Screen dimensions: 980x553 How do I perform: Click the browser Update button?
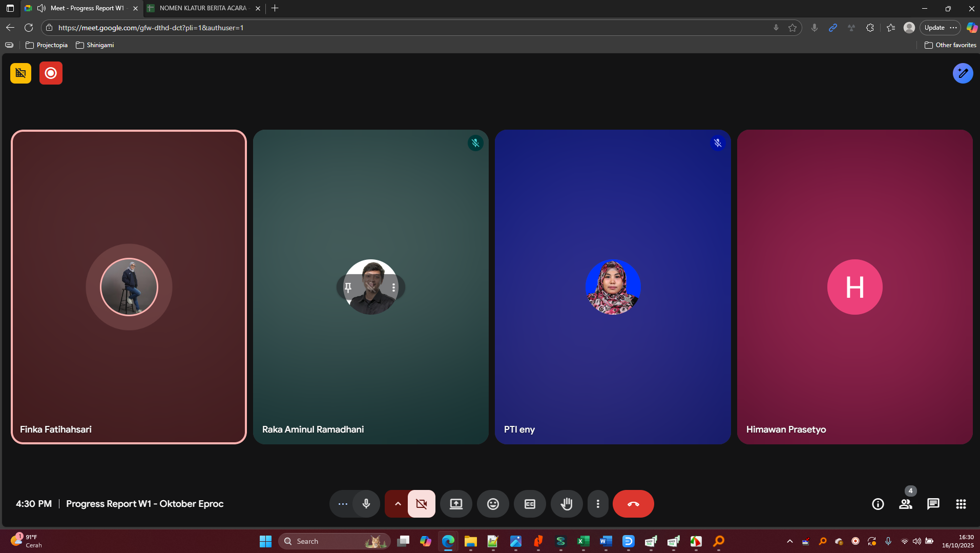[x=934, y=28]
